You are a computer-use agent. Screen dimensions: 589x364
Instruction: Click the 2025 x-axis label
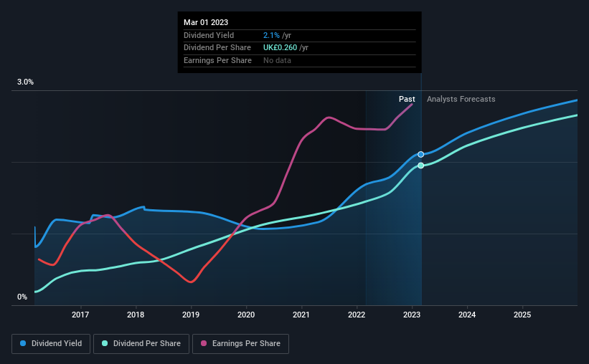(522, 315)
